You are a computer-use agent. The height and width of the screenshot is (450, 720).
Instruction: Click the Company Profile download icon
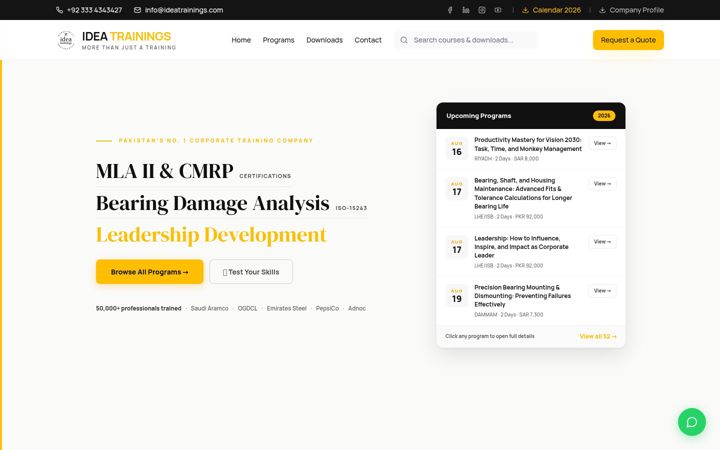tap(602, 10)
